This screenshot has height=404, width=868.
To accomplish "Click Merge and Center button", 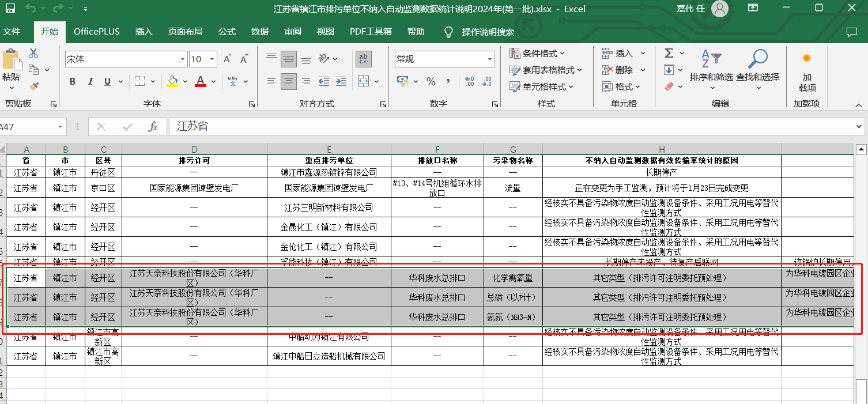I will [x=363, y=81].
